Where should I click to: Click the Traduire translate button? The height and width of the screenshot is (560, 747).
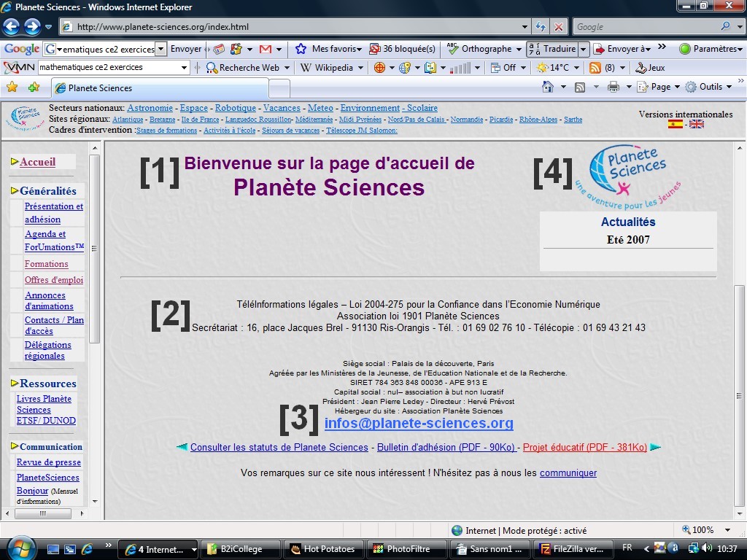tap(553, 49)
